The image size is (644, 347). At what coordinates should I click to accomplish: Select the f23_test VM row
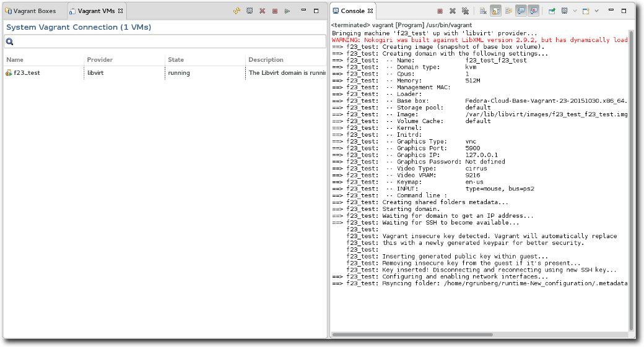[x=27, y=73]
